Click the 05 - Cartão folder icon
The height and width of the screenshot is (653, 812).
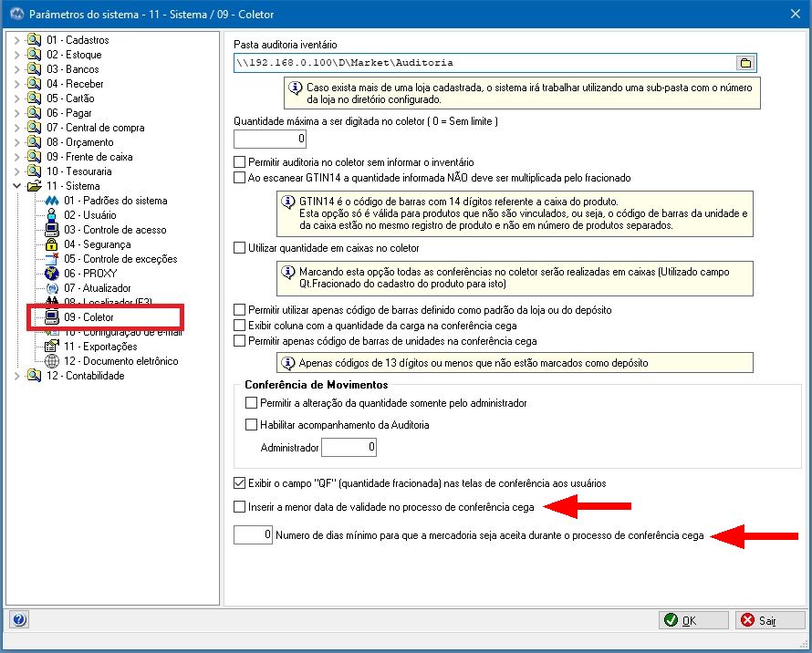point(34,98)
